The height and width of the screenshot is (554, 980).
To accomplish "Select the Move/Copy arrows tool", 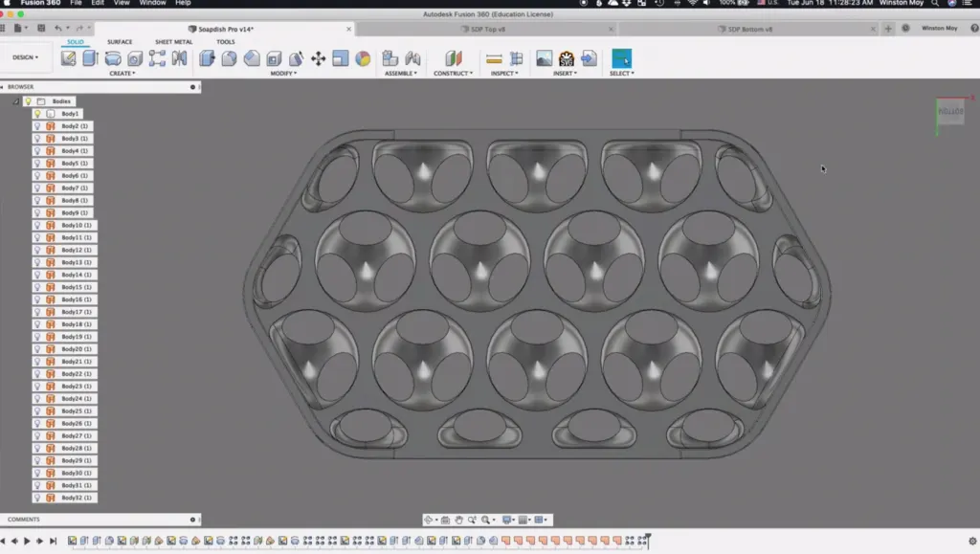I will coord(319,58).
